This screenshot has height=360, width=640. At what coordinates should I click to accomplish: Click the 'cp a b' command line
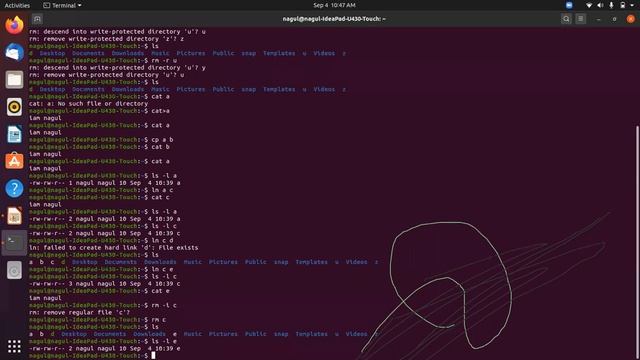[101, 140]
